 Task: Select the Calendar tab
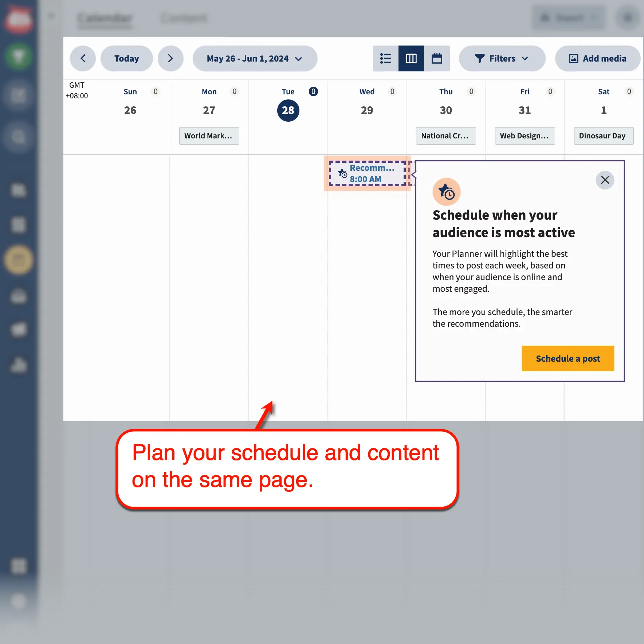coord(104,18)
